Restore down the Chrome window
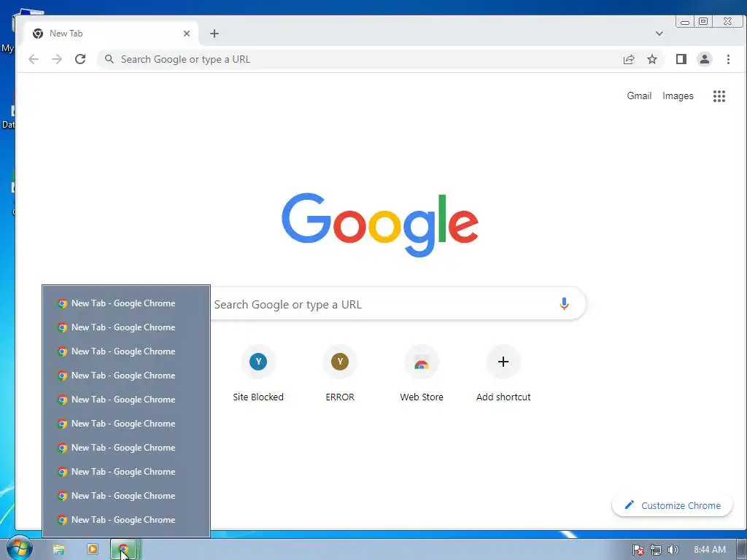 703,21
